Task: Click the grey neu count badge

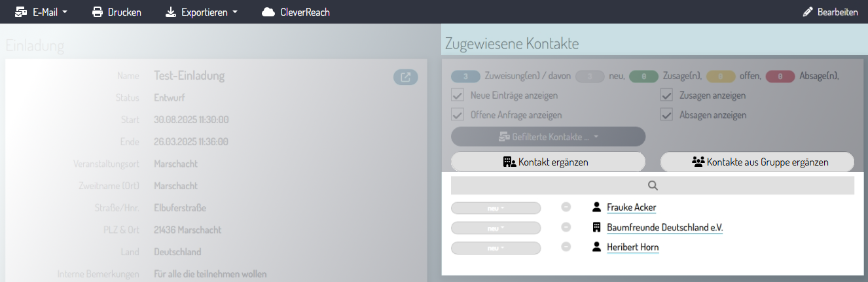Action: tap(590, 77)
